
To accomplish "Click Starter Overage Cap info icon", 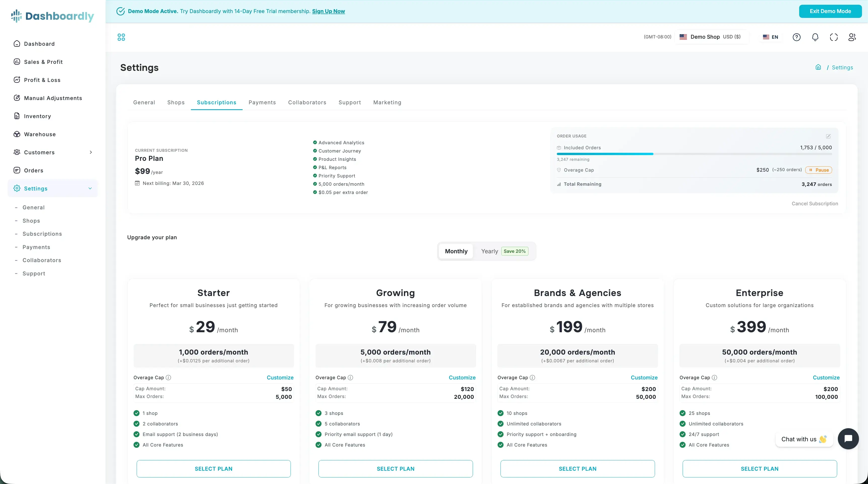I will pyautogui.click(x=169, y=377).
